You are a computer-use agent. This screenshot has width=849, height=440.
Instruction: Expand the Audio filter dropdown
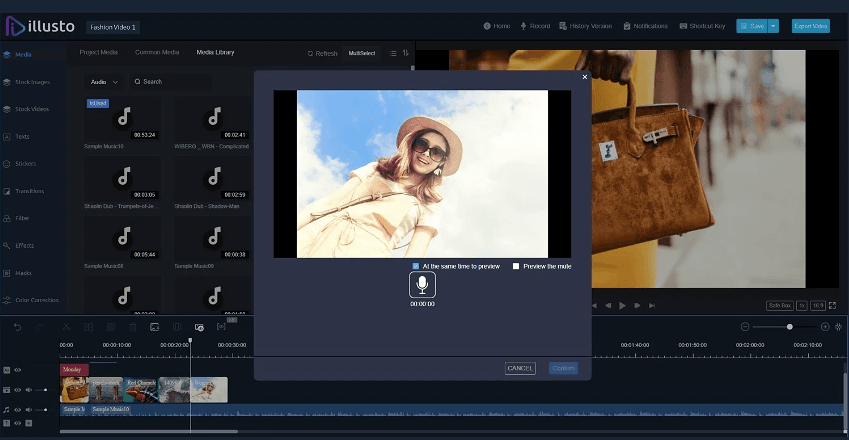coord(104,81)
